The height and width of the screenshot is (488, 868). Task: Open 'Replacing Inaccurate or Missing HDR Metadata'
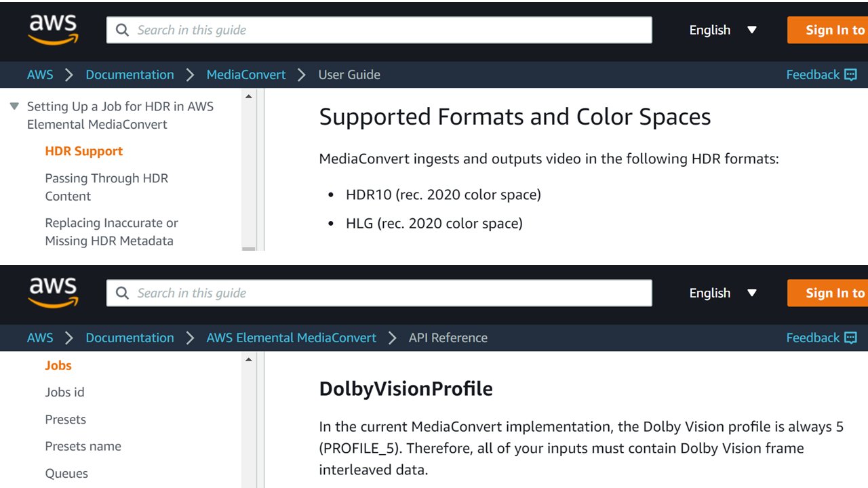[x=111, y=232]
